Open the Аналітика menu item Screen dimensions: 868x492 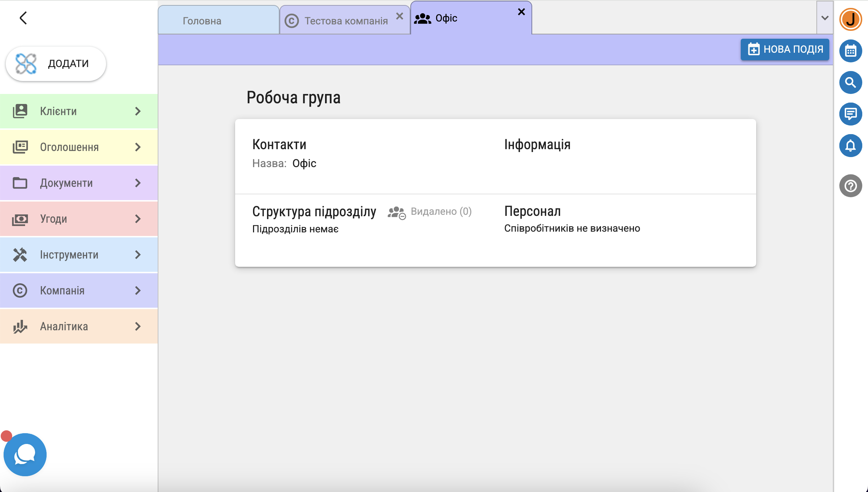click(79, 326)
